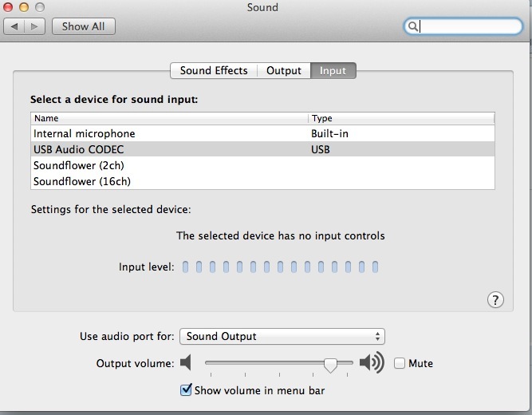Image resolution: width=532 pixels, height=415 pixels.
Task: Click the red close window button
Action: click(x=8, y=7)
